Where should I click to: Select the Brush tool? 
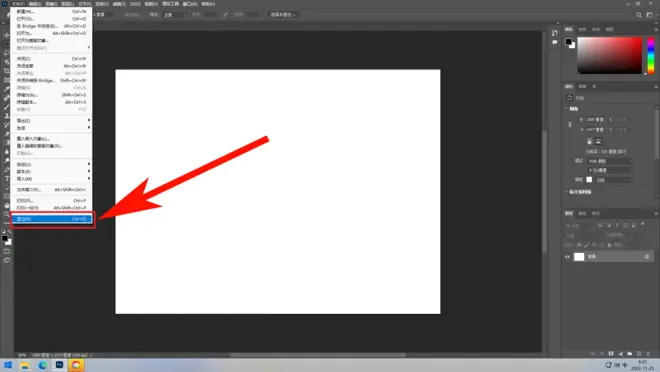pyautogui.click(x=6, y=106)
